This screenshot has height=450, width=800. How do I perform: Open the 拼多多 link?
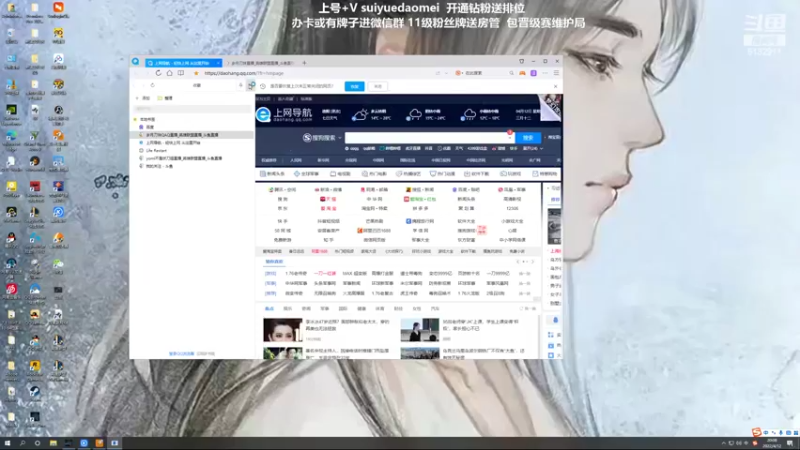(420, 208)
